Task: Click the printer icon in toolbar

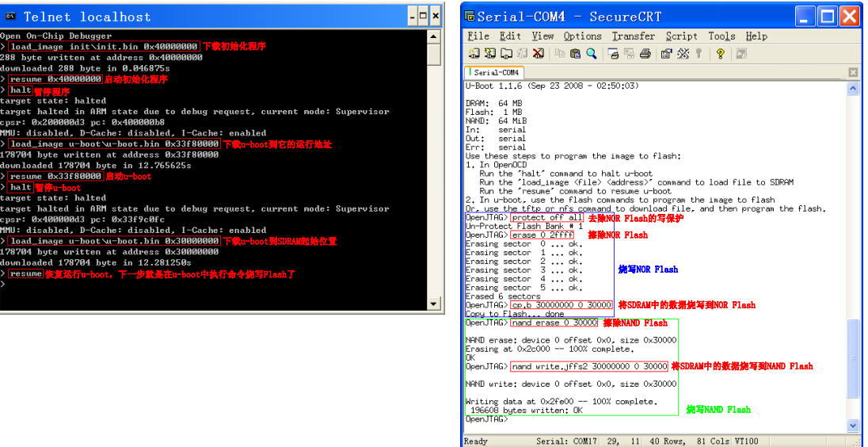Action: coord(645,53)
